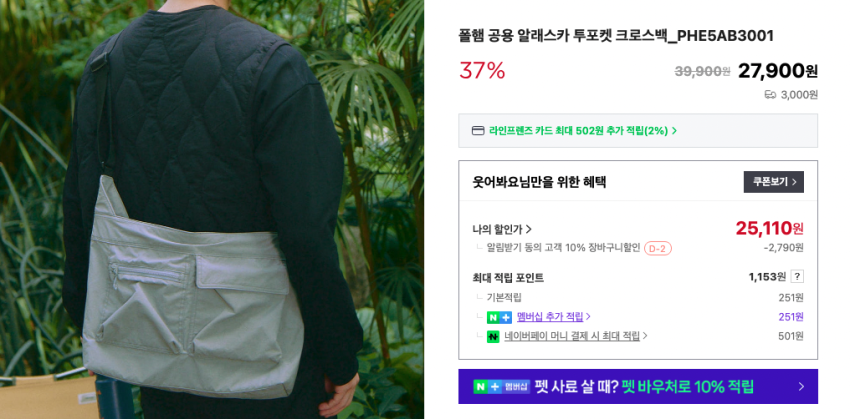Expand the chevron after 라인프렌즈 카드 적립 text
Image resolution: width=850 pixels, height=419 pixels.
pos(674,131)
